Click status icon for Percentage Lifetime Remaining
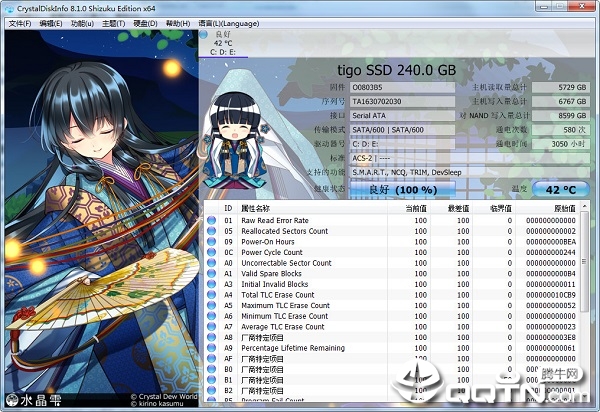Viewport: 600px width, 412px height. pos(211,348)
